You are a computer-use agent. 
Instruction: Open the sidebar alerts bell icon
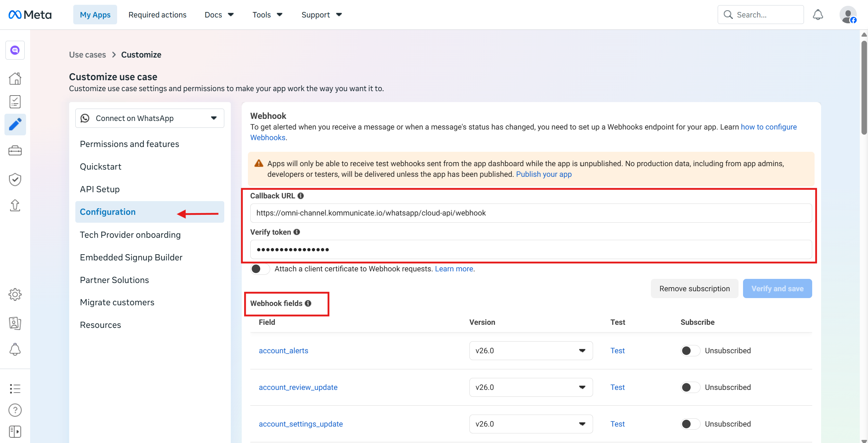[15, 349]
